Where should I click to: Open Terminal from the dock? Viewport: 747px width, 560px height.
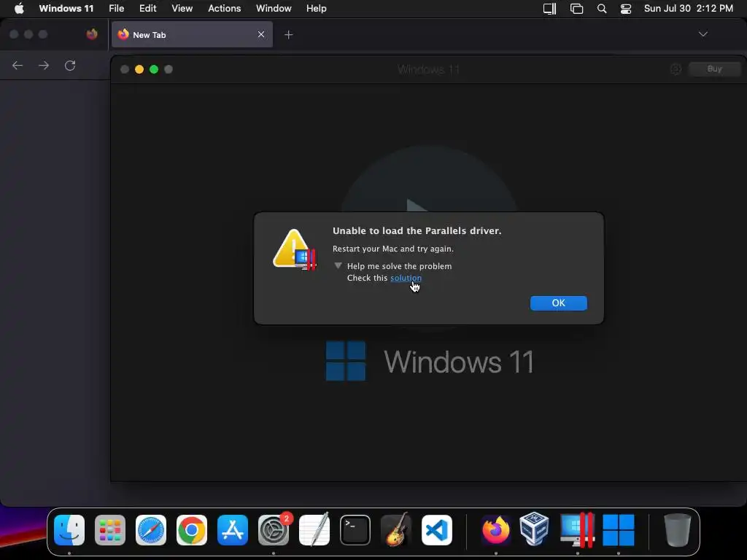tap(355, 530)
